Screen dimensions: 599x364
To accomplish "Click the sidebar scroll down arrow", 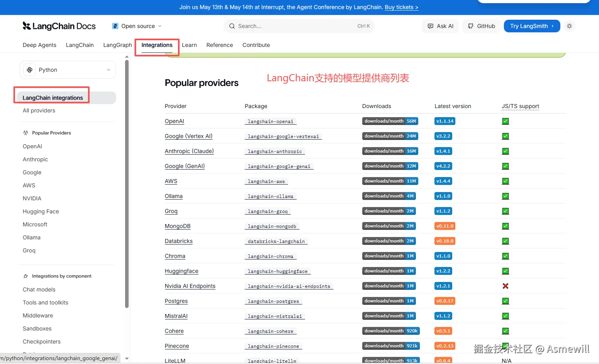I will click(x=127, y=358).
